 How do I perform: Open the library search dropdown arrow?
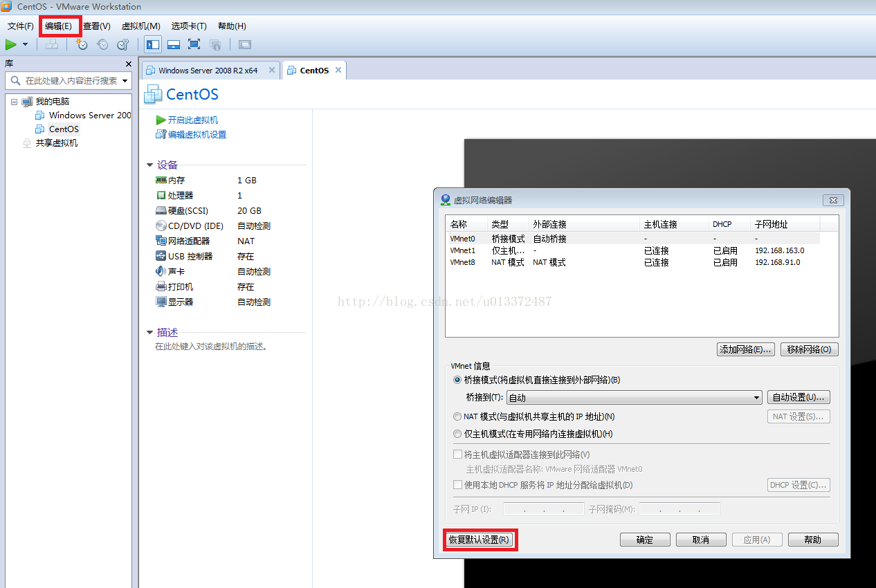click(x=125, y=81)
